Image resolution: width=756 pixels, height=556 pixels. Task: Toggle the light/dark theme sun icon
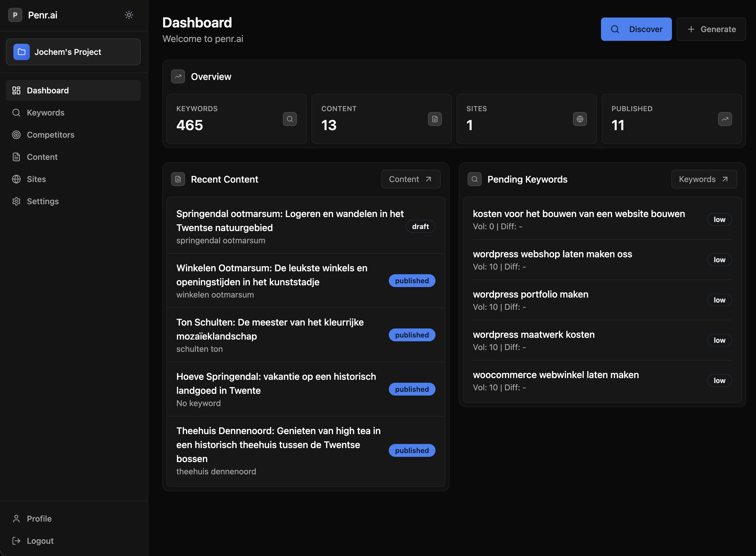point(129,15)
